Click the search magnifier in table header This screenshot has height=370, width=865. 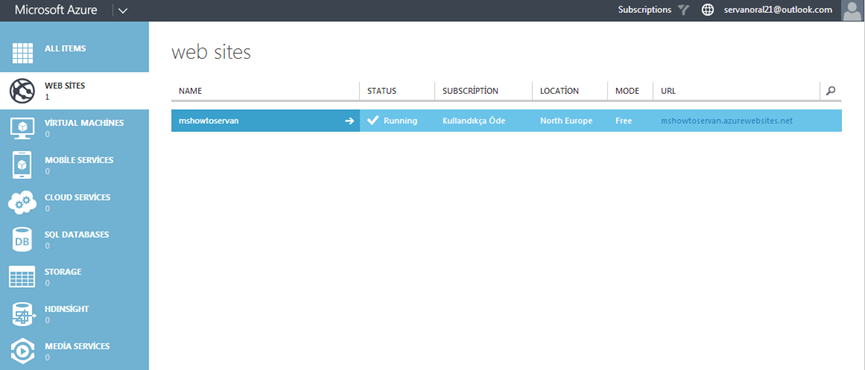(x=831, y=91)
